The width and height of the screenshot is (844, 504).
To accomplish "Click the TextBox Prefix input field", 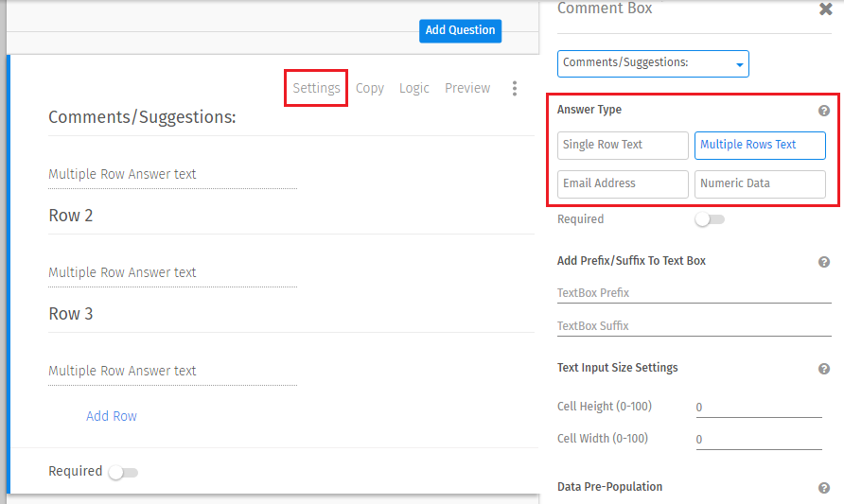I will (x=694, y=293).
